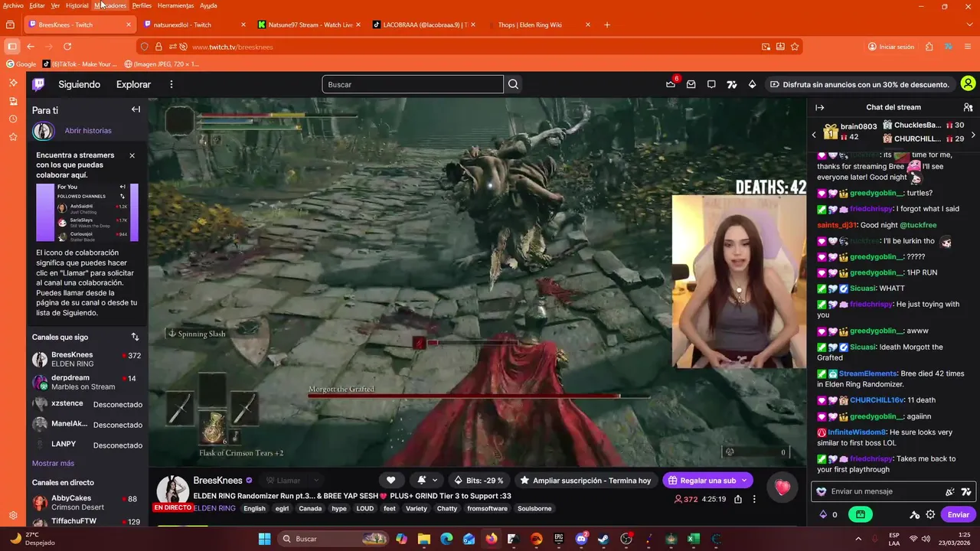980x551 pixels.
Task: Click the Soulsborne tag
Action: tap(534, 508)
